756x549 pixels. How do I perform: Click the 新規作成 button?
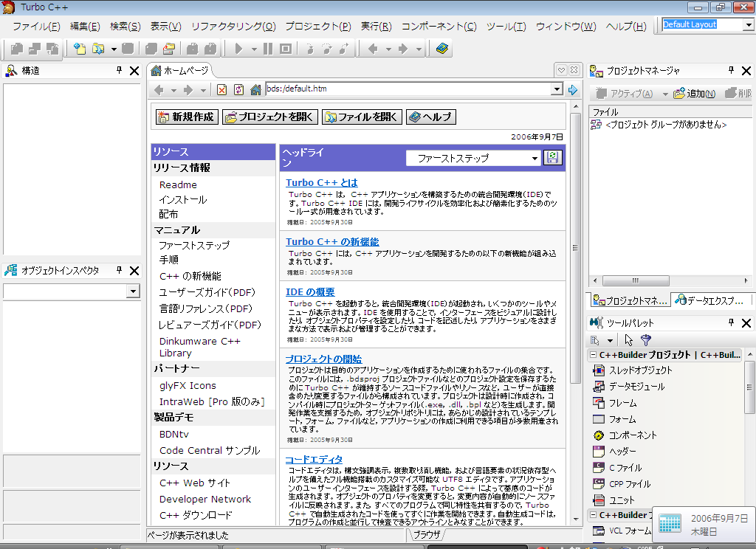pyautogui.click(x=187, y=117)
